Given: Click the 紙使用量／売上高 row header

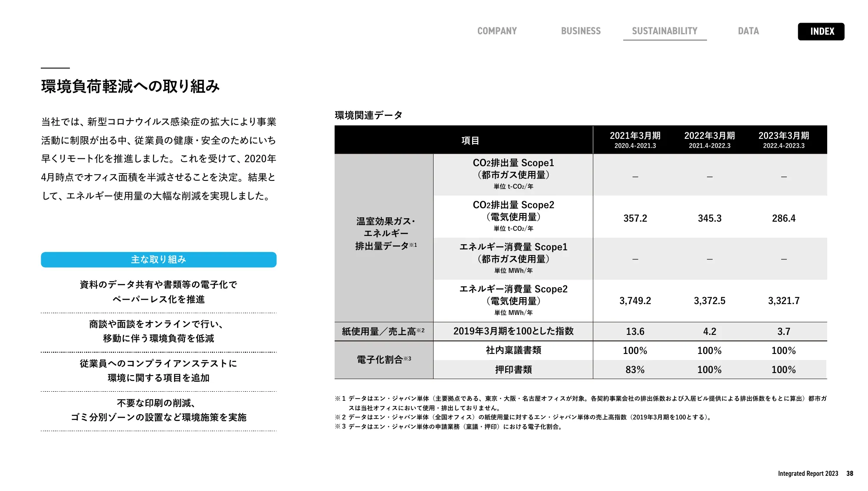Looking at the screenshot, I should coord(384,331).
